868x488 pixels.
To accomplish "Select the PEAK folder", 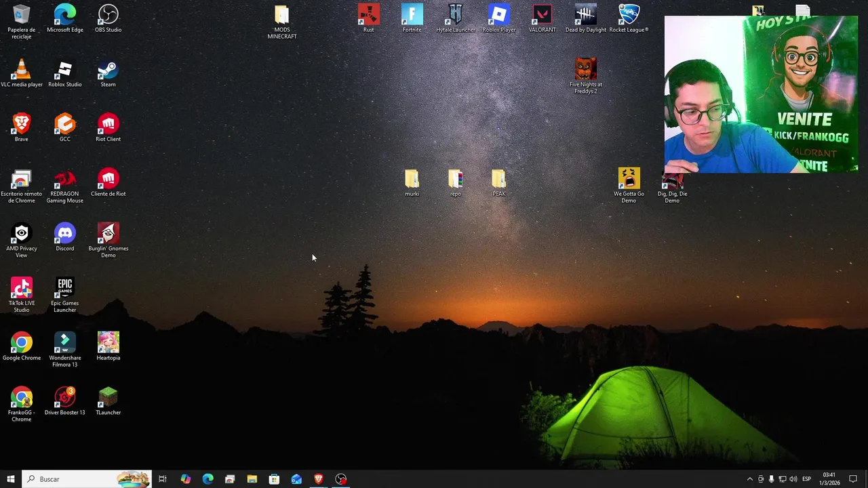I will click(x=499, y=183).
